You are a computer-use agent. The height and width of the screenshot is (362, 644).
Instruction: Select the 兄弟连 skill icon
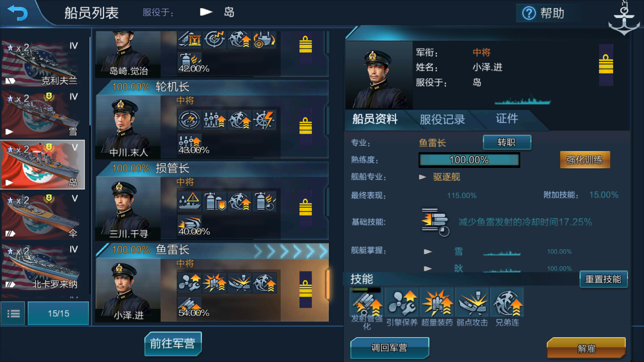point(507,302)
